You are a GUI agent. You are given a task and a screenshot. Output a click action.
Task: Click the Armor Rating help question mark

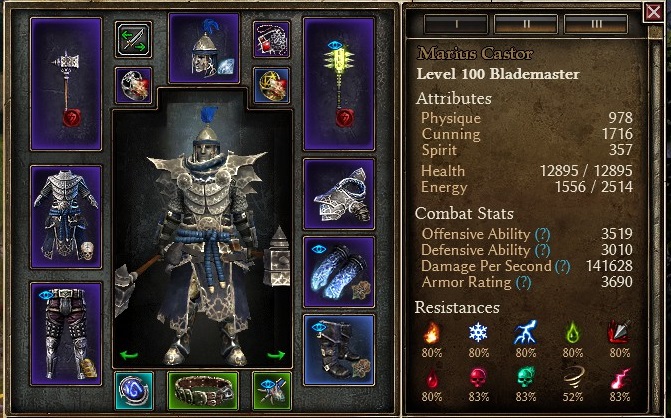(523, 283)
